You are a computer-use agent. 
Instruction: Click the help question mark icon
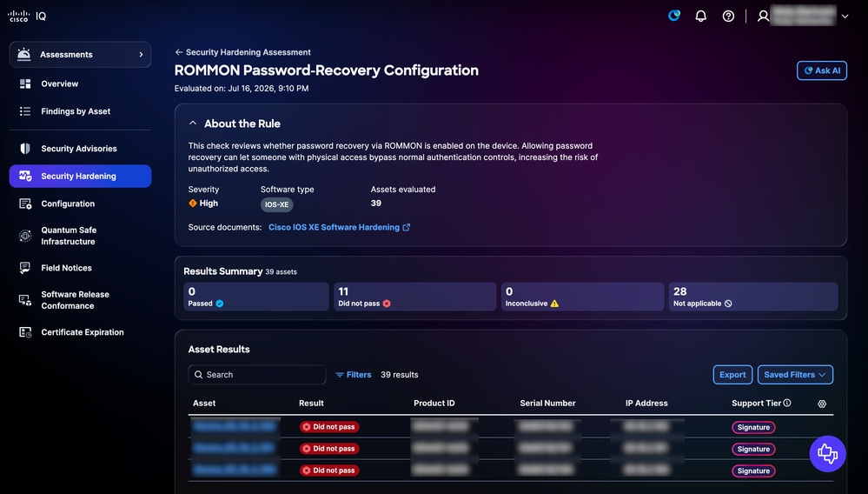click(x=728, y=16)
